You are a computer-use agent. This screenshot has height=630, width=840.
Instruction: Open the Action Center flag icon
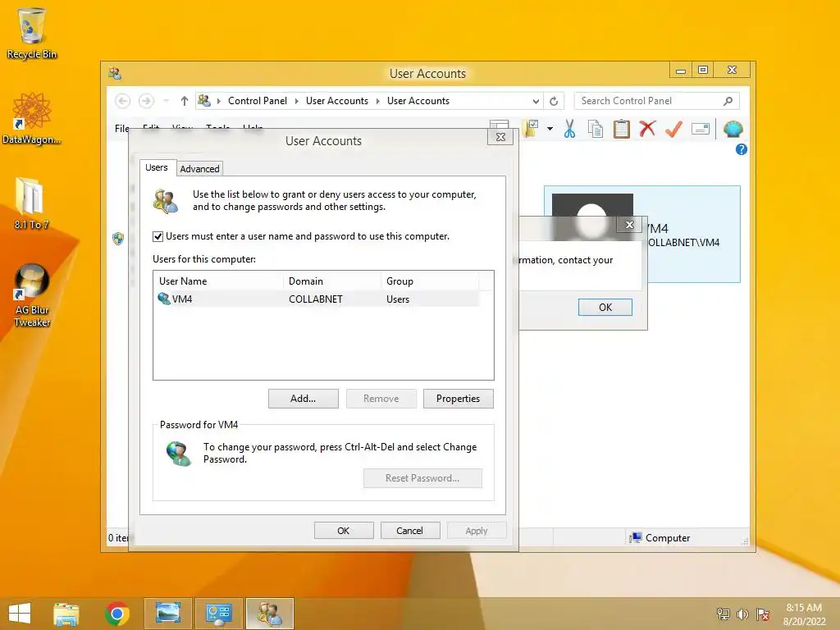click(x=763, y=614)
